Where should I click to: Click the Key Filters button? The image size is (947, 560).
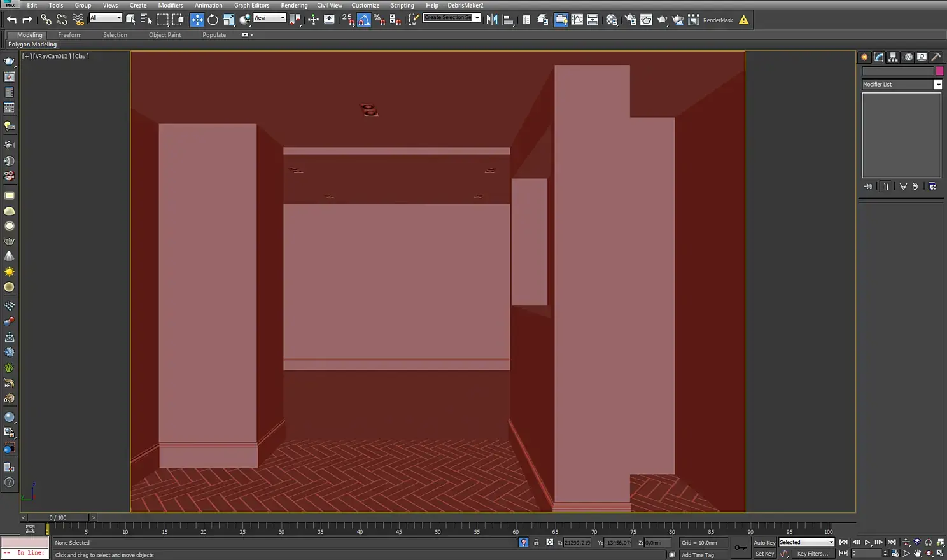(813, 554)
